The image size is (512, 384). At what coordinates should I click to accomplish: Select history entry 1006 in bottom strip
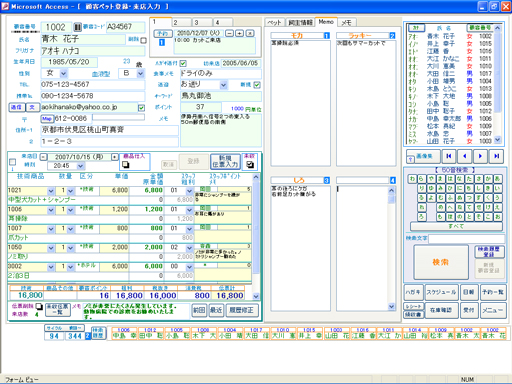coord(124,333)
